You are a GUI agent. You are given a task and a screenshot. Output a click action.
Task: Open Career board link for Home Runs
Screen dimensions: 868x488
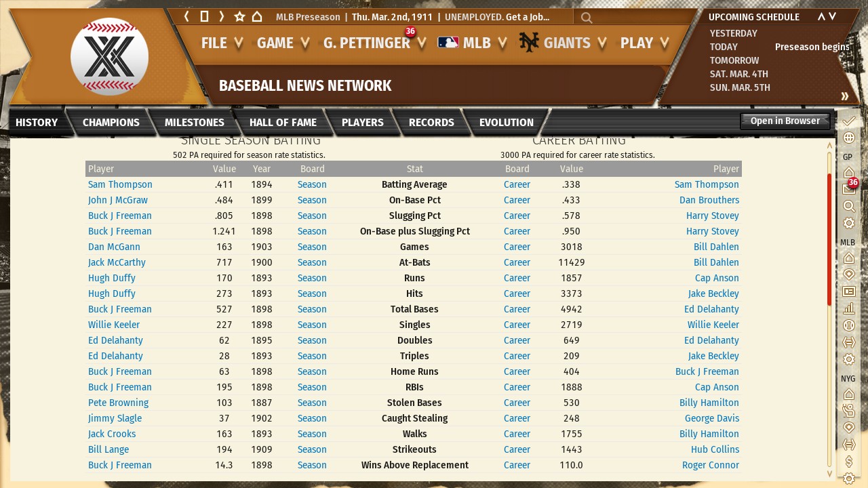(x=517, y=371)
